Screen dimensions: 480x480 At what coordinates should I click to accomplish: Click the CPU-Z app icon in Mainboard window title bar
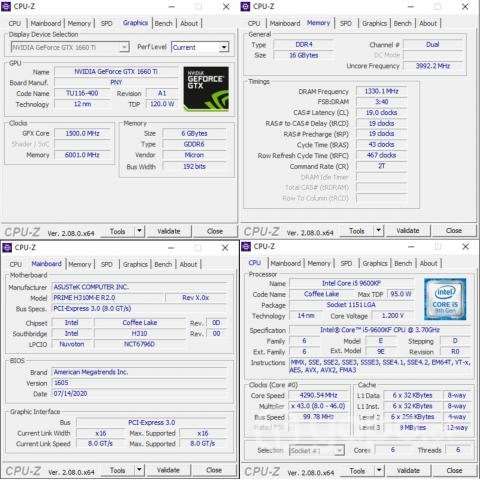[7, 247]
